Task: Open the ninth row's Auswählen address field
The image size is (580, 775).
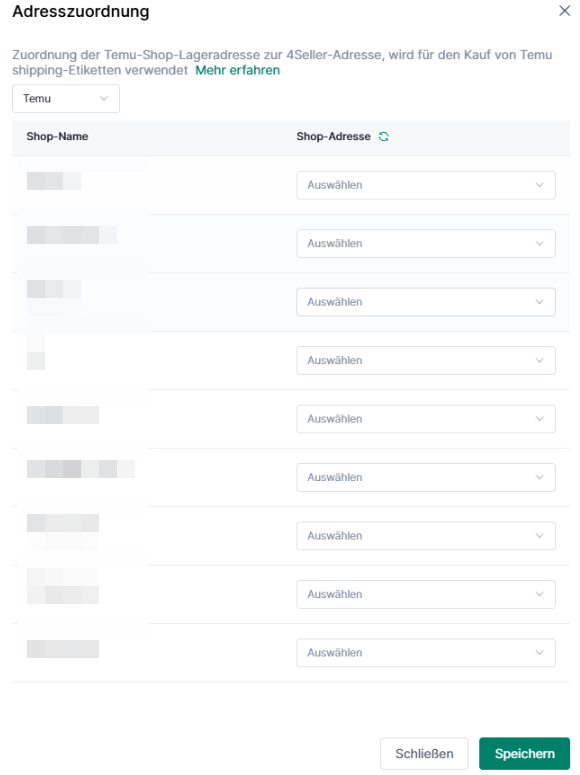Action: click(426, 652)
